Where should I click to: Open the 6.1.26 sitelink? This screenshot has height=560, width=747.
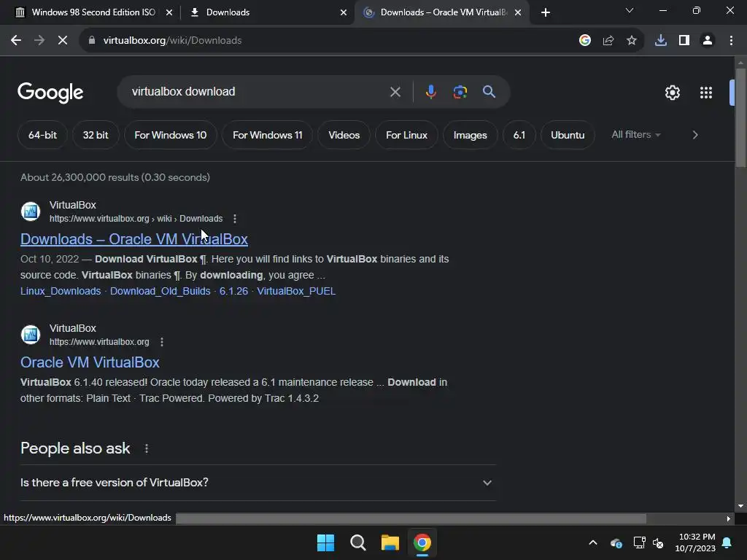[x=233, y=291]
